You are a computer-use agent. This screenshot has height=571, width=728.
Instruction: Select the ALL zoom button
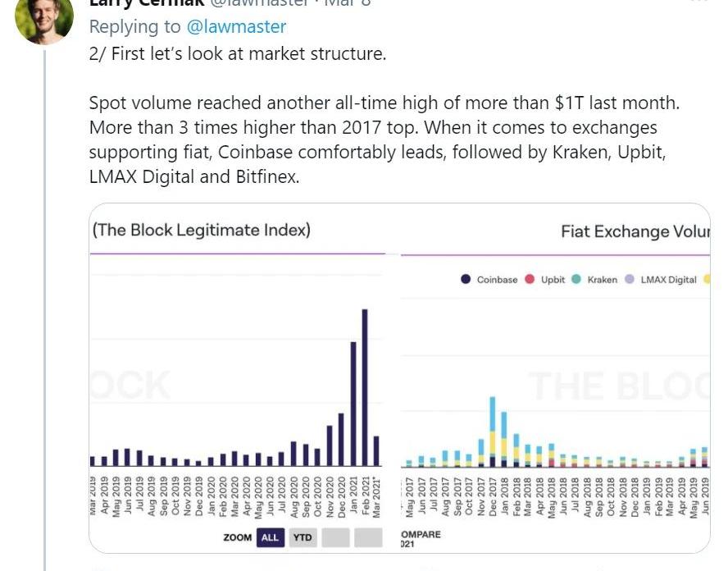pyautogui.click(x=271, y=537)
